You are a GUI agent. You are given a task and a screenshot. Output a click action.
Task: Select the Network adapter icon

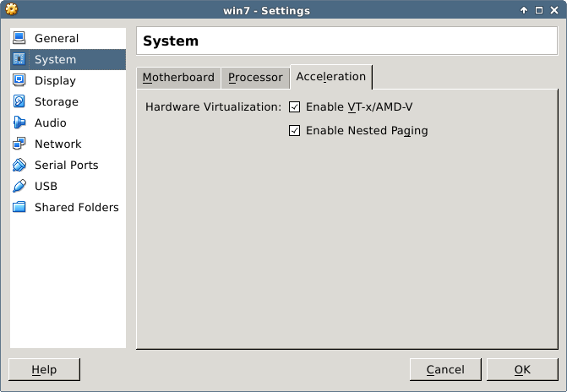point(19,144)
